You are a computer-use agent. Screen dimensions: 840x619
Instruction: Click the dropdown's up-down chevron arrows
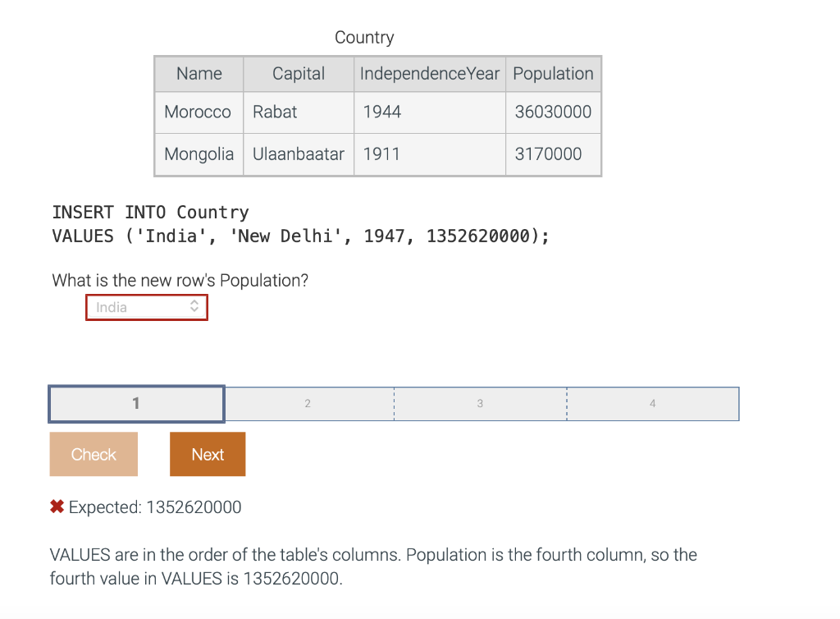195,307
